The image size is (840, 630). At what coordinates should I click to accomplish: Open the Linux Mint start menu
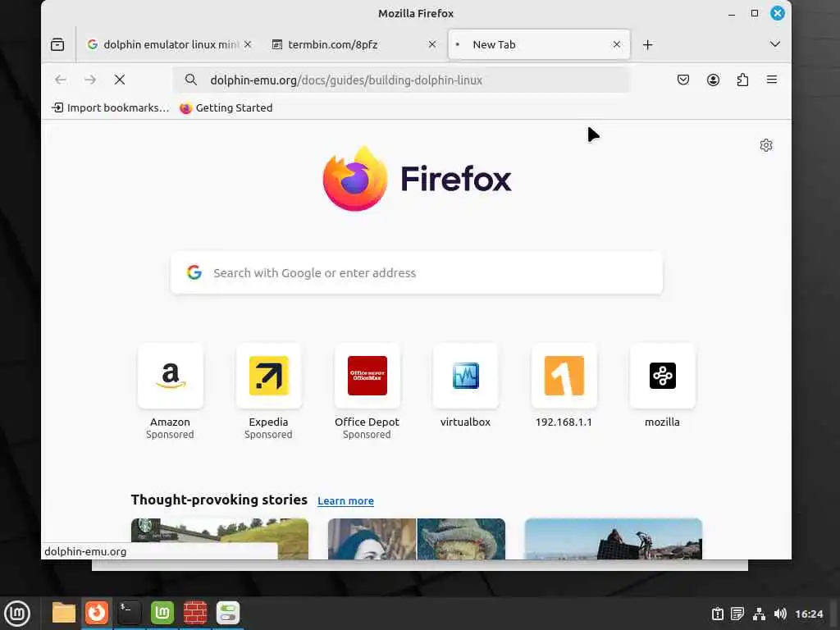pyautogui.click(x=17, y=614)
